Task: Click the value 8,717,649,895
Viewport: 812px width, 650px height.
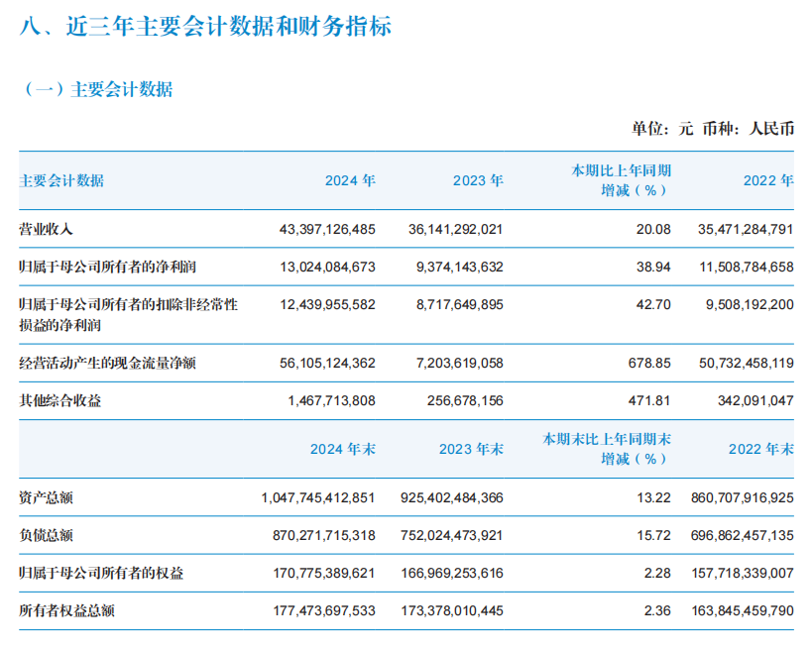Action: pyautogui.click(x=460, y=304)
